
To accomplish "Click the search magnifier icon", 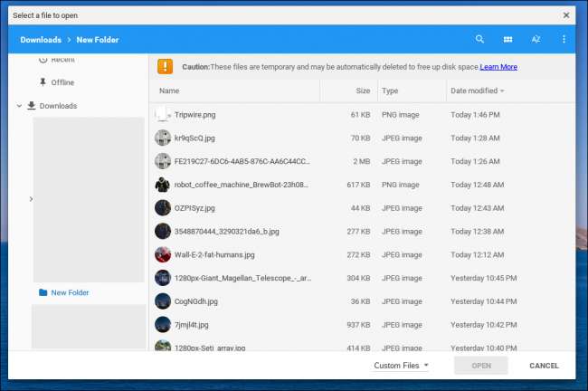I will pos(479,40).
